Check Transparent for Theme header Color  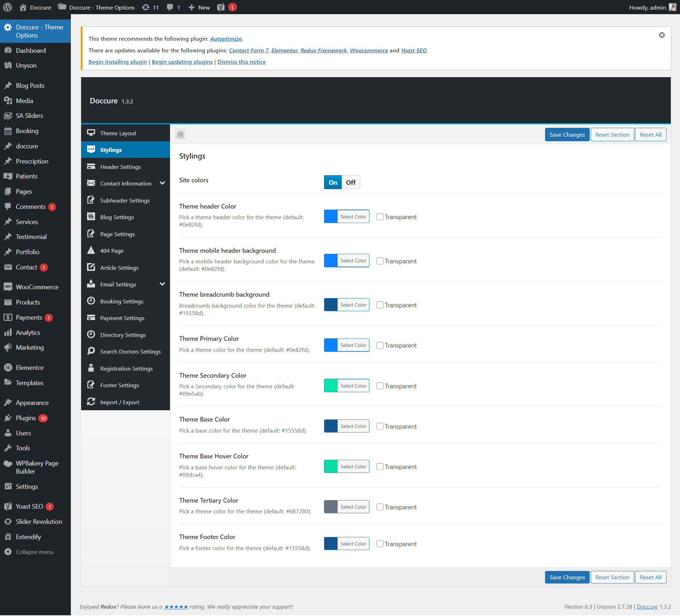click(380, 217)
